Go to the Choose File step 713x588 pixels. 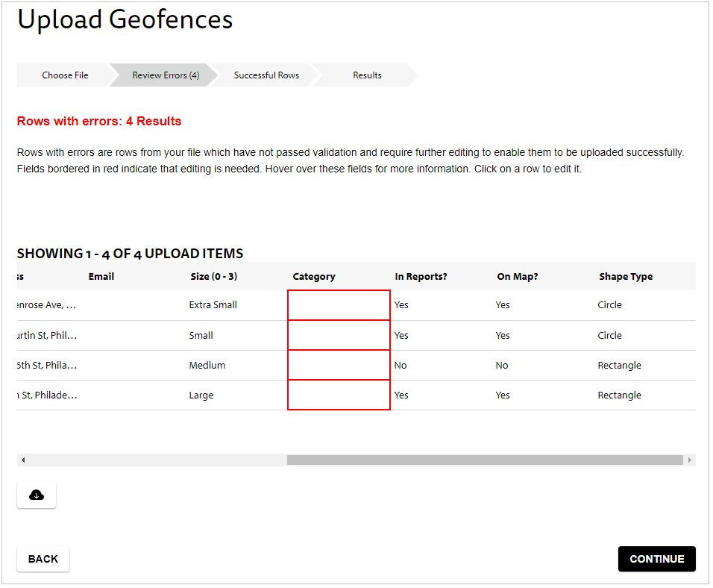point(65,75)
